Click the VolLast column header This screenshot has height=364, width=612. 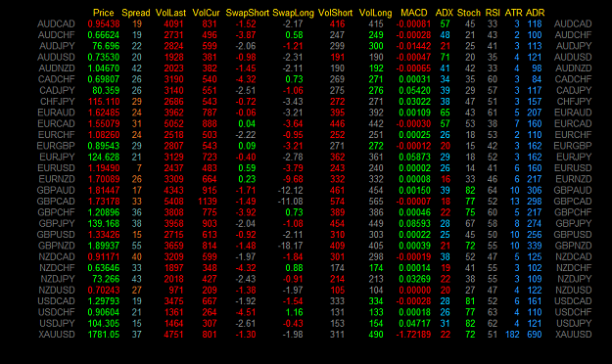170,13
